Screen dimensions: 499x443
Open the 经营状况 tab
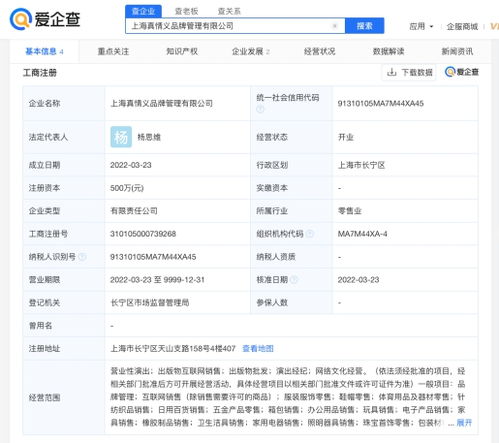319,51
